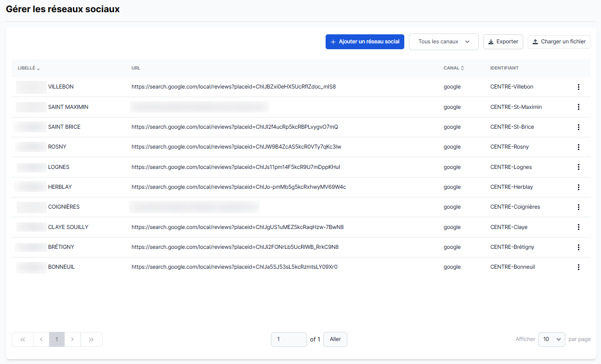This screenshot has width=601, height=364.
Task: Click the Google reviews URL for LOGNES
Action: pos(236,167)
